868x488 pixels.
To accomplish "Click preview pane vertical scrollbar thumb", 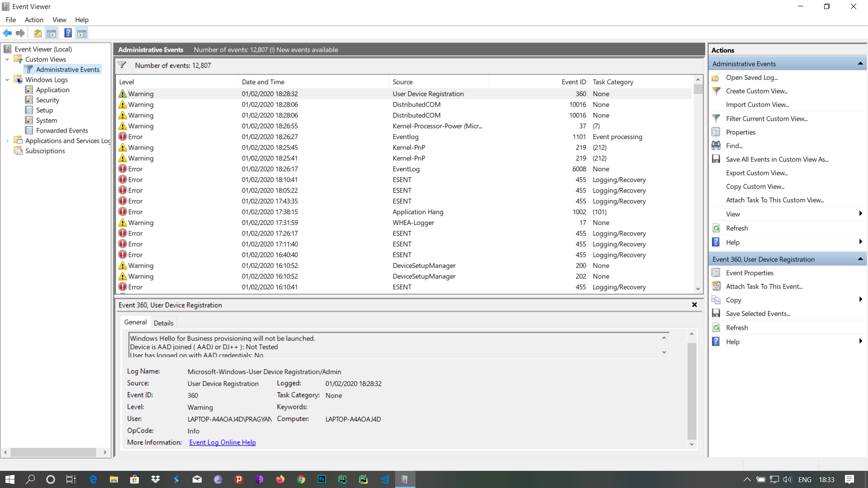I will (692, 391).
